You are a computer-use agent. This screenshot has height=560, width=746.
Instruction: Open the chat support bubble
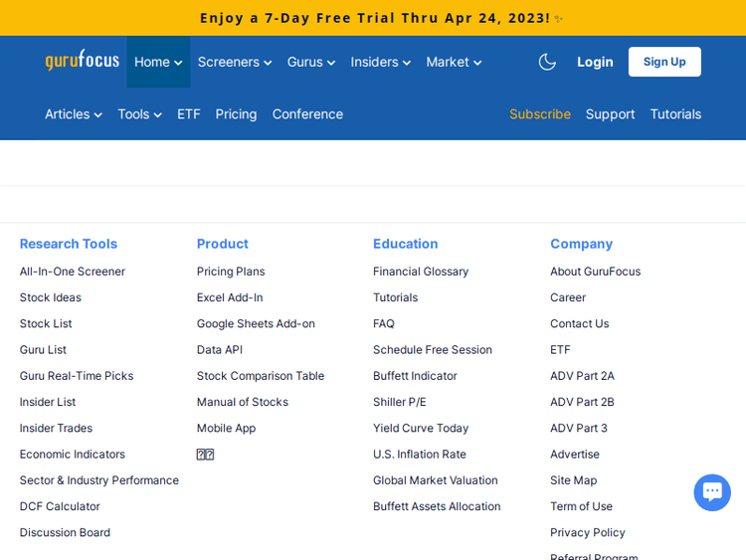click(711, 492)
